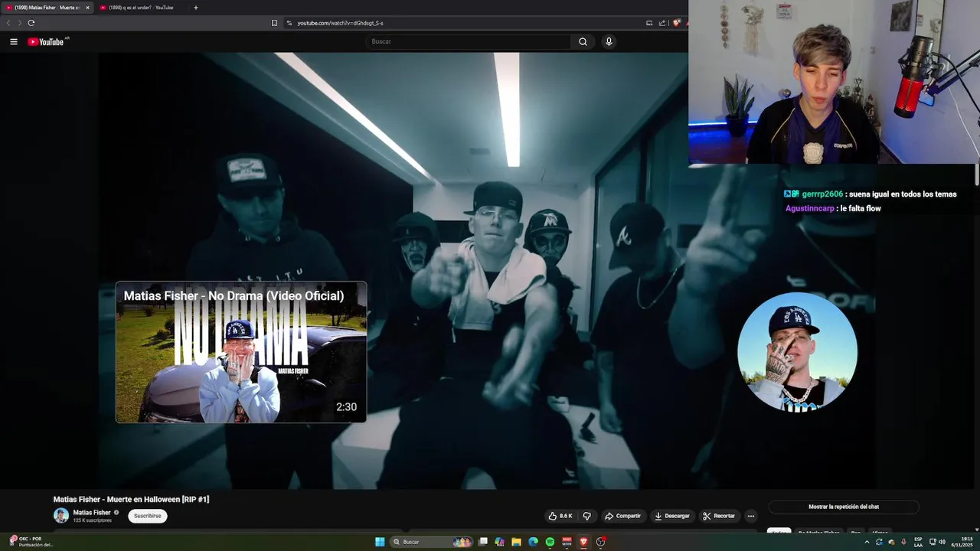Click the browser back arrow
The width and height of the screenshot is (980, 551).
click(8, 23)
